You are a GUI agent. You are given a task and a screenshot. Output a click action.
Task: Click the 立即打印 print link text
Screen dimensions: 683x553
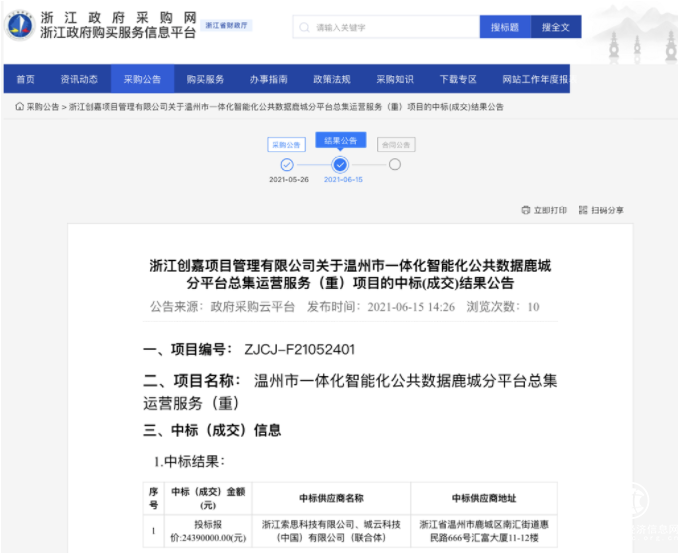coord(550,210)
